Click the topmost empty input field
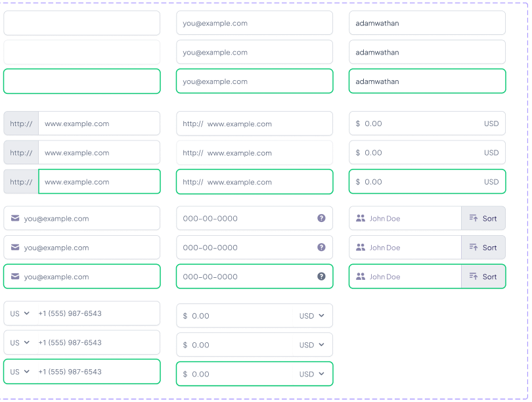532x402 pixels. tap(81, 23)
